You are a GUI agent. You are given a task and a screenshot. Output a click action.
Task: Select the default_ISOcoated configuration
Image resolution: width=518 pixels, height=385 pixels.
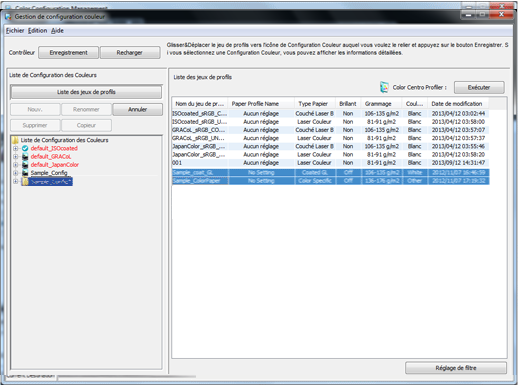pos(54,148)
